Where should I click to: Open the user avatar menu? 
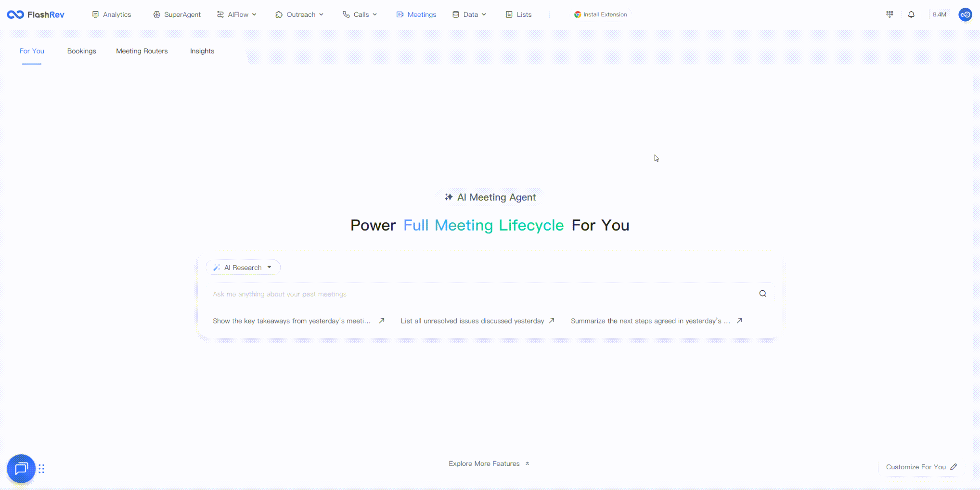pyautogui.click(x=965, y=14)
